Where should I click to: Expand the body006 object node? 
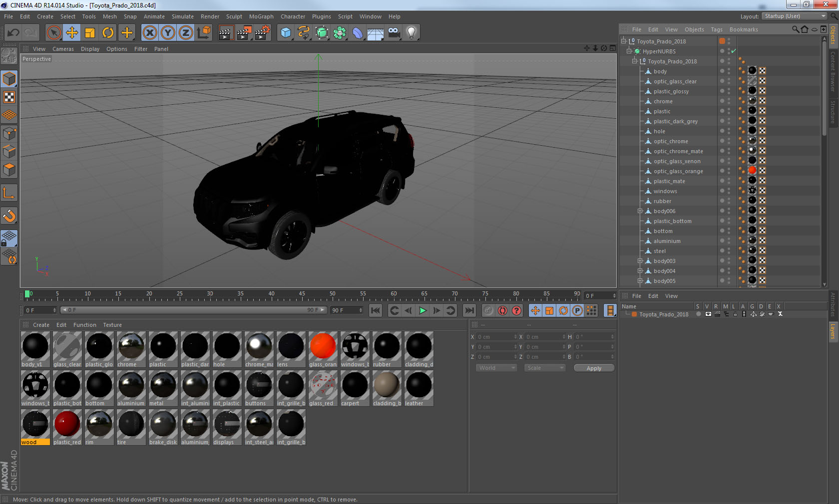pos(640,211)
